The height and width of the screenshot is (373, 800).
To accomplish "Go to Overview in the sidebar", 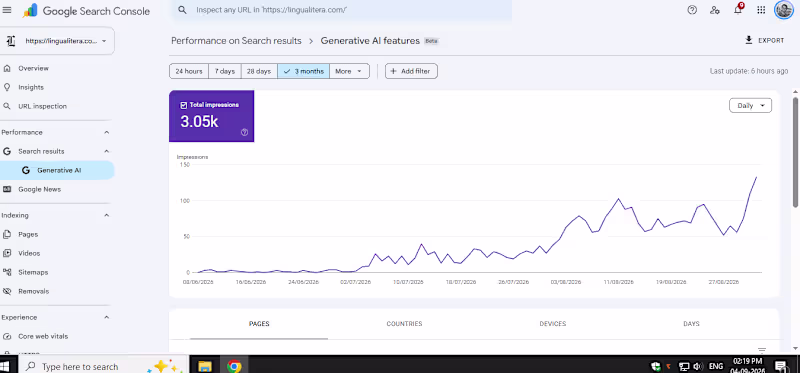I will (33, 68).
